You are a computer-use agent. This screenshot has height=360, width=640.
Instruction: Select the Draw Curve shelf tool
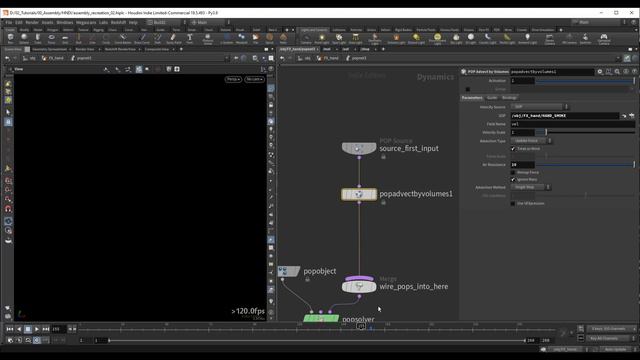(142, 38)
